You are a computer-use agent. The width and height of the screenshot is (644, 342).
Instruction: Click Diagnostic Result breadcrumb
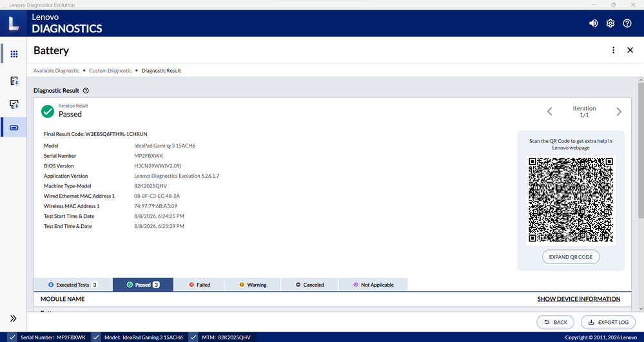click(x=161, y=71)
